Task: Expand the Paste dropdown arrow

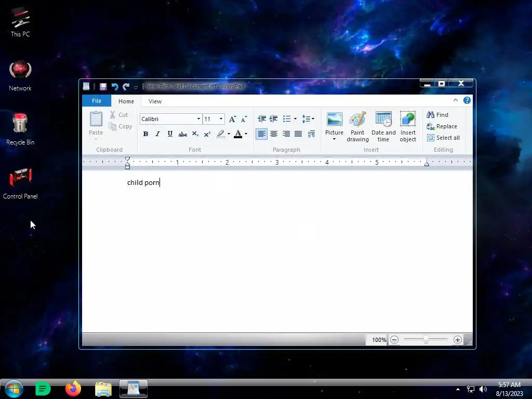Action: (96, 139)
